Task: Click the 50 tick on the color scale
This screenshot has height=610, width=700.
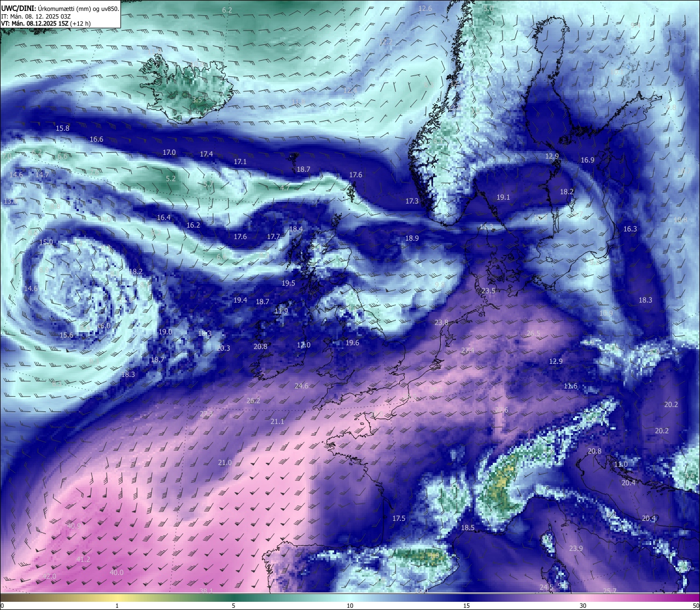Action: (696, 606)
